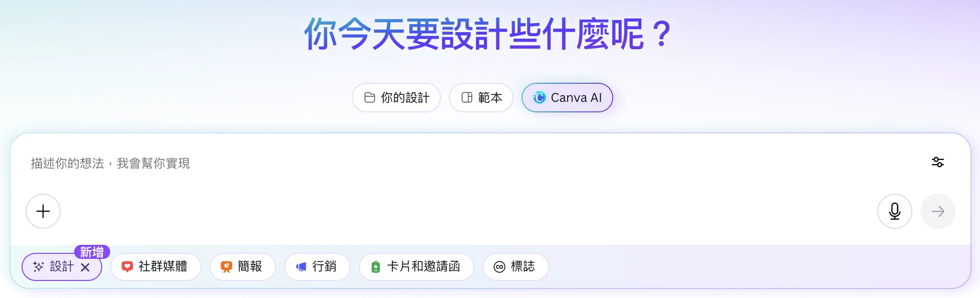Remove the 設計 chip with X

click(x=85, y=267)
